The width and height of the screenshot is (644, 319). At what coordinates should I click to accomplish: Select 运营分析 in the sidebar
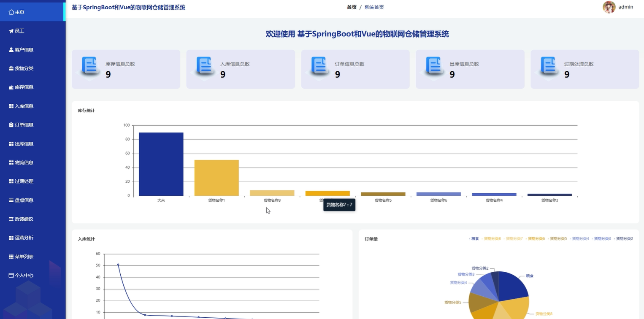tap(32, 238)
